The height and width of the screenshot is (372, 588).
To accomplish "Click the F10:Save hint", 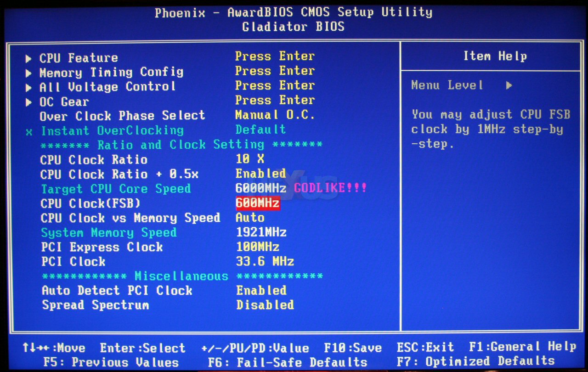I will (x=353, y=348).
